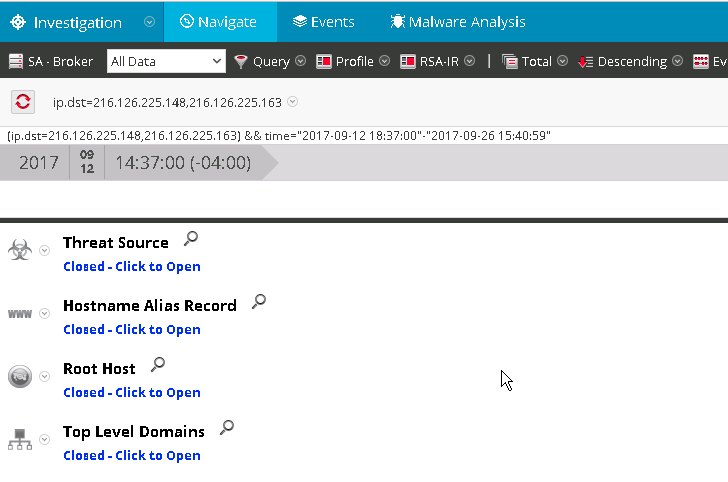The image size is (728, 482).
Task: Expand the Threat Source options arrow
Action: 45,250
